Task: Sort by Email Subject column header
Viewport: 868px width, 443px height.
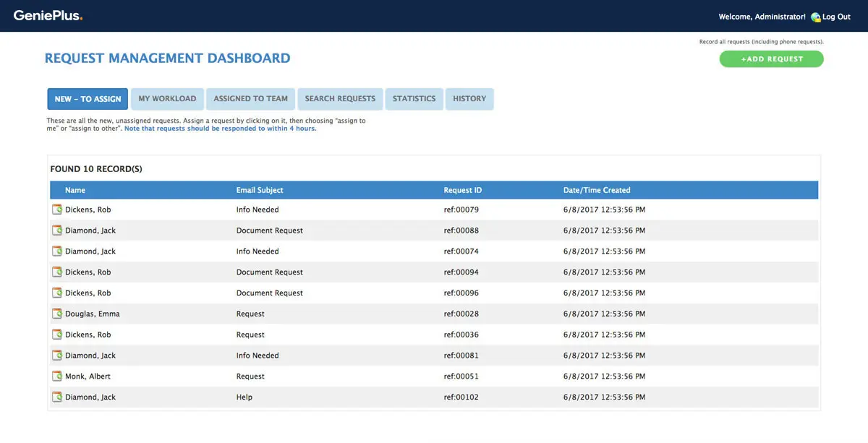Action: [260, 190]
